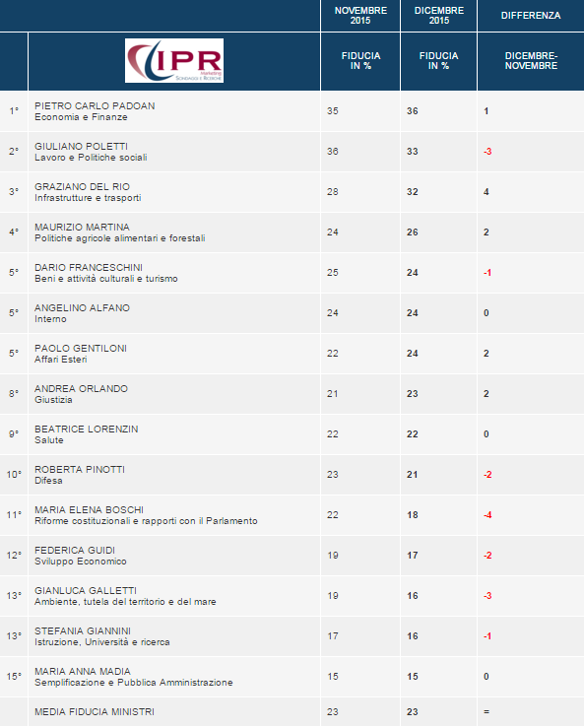
Task: Click Federica Guidi Sviluppo Economico entry
Action: tap(81, 556)
